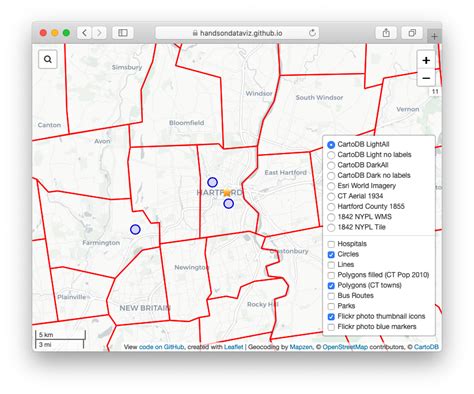Choose Hartford County 1855 basemap

[x=366, y=206]
